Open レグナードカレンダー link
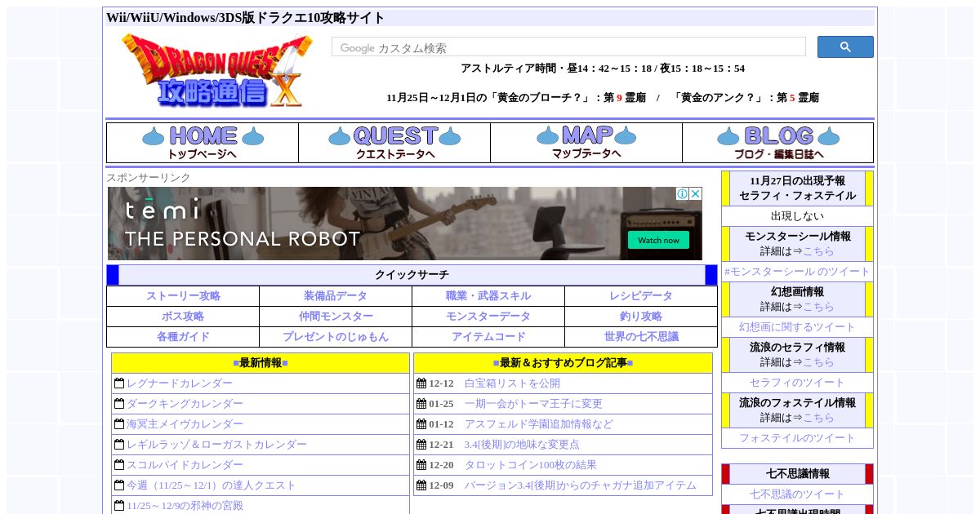The image size is (980, 514). point(180,383)
